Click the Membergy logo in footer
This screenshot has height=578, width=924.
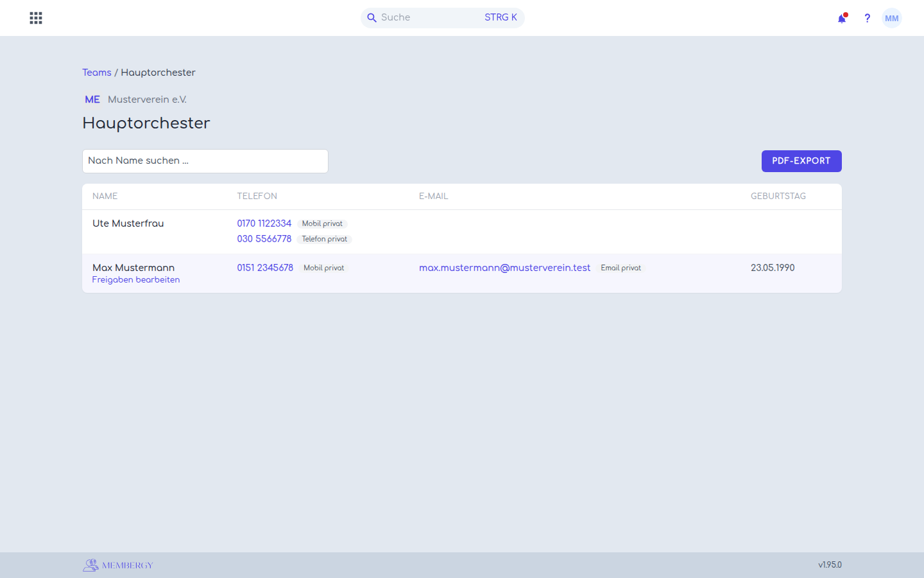(x=118, y=565)
